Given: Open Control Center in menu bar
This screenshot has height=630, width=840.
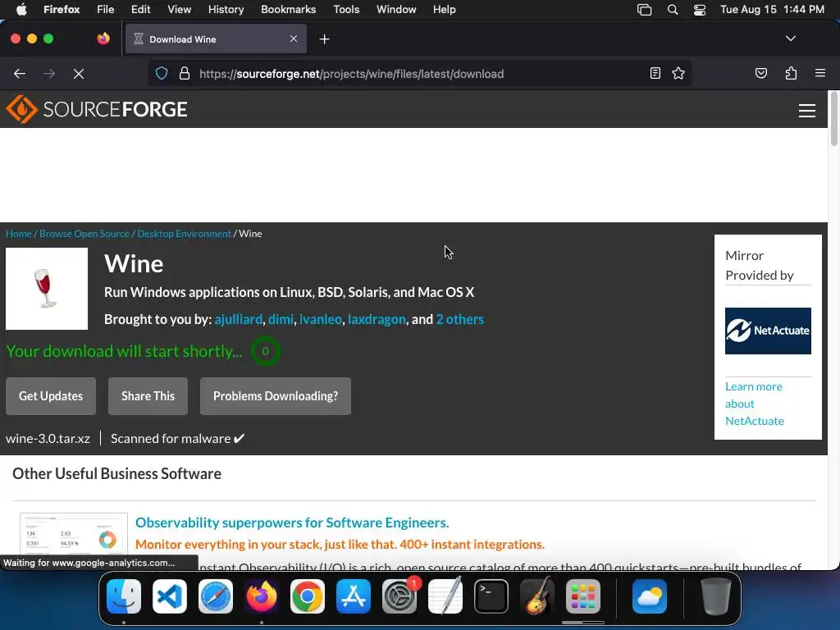Looking at the screenshot, I should coord(699,9).
